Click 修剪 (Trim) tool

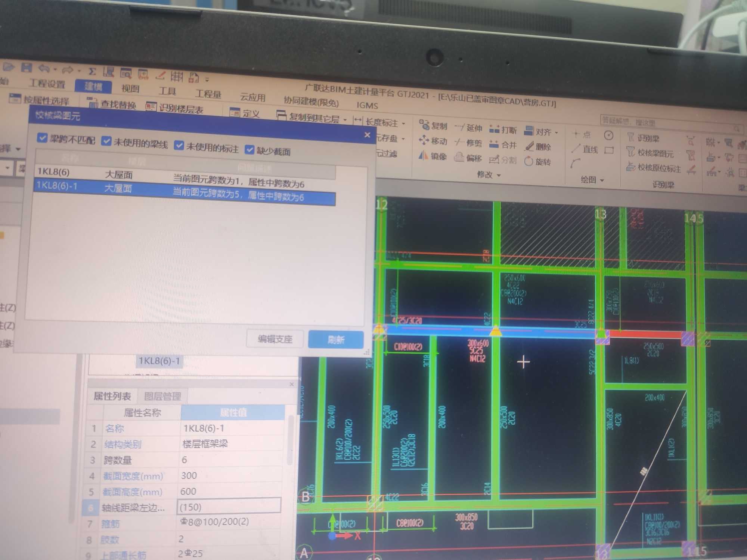[x=468, y=143]
